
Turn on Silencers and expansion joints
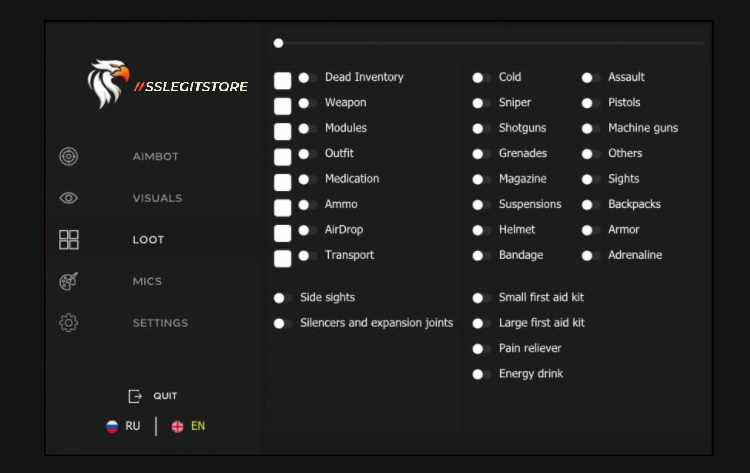(x=283, y=323)
